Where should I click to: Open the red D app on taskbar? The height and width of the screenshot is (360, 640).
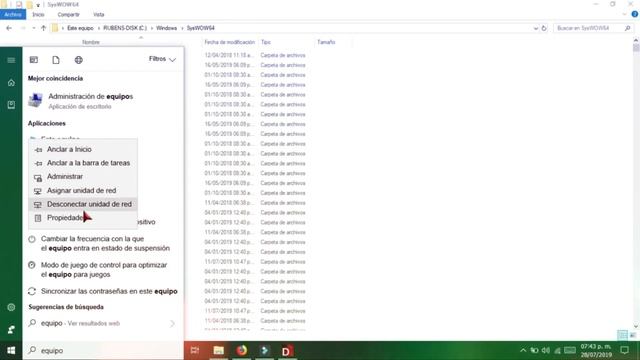(x=287, y=351)
